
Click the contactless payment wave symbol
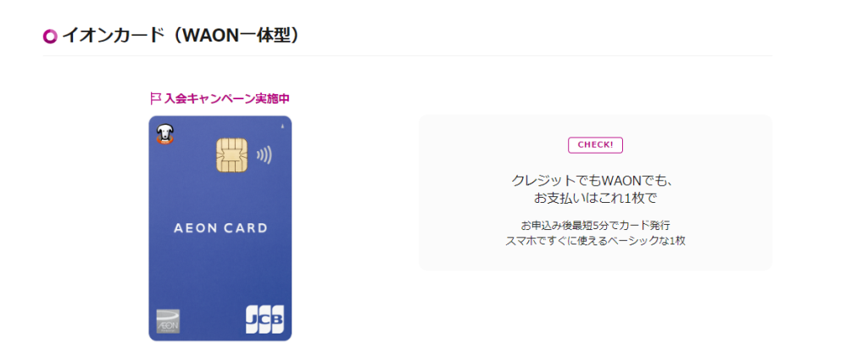click(264, 156)
